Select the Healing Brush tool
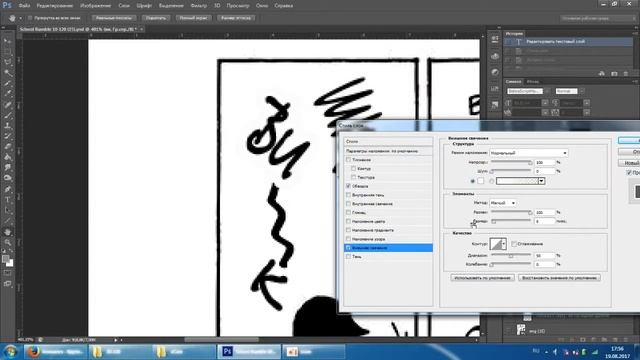The height and width of the screenshot is (360, 640). click(7, 104)
